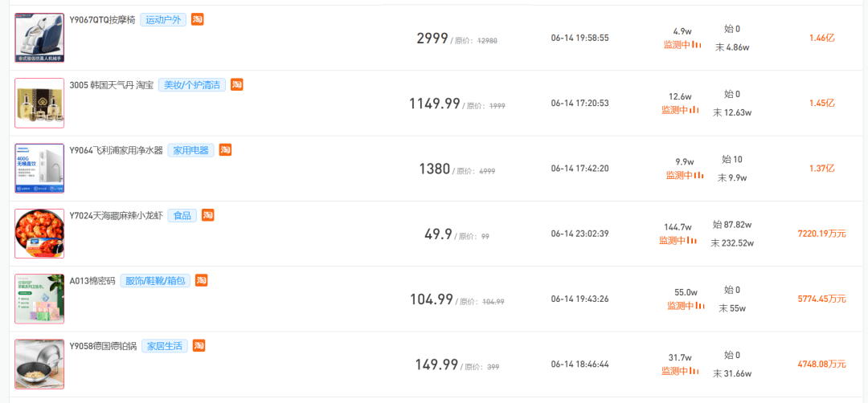Click 监测中 status for 德国德铂锅 row
Viewport: 868px width, 403px height.
pos(675,371)
